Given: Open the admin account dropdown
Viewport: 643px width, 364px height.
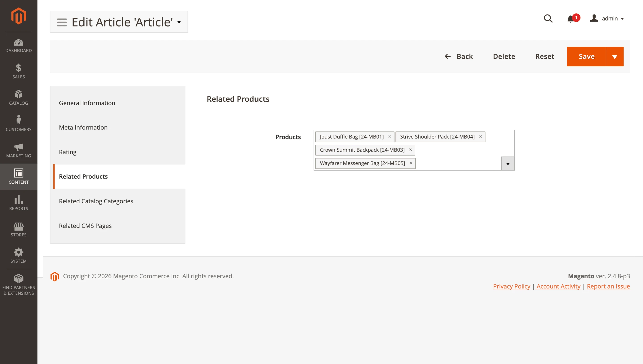Looking at the screenshot, I should tap(607, 19).
